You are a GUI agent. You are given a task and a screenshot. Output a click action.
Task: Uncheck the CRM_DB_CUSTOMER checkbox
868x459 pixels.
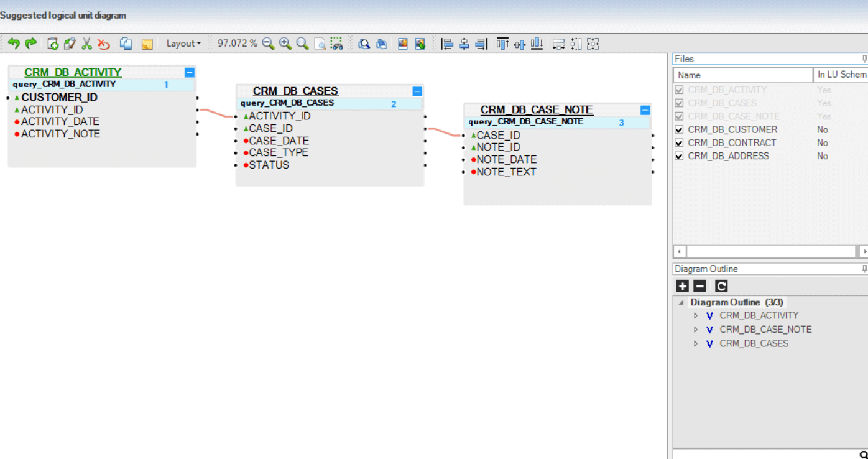click(679, 130)
